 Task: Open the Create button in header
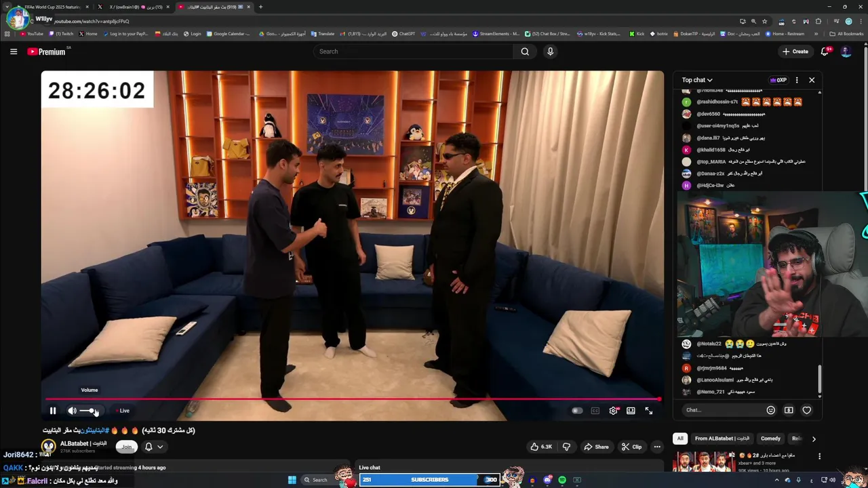pos(795,52)
